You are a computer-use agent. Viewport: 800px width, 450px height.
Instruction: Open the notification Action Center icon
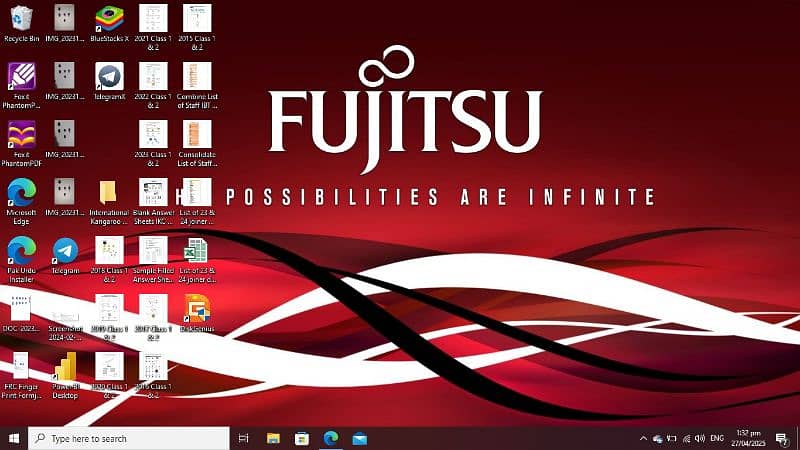click(782, 438)
